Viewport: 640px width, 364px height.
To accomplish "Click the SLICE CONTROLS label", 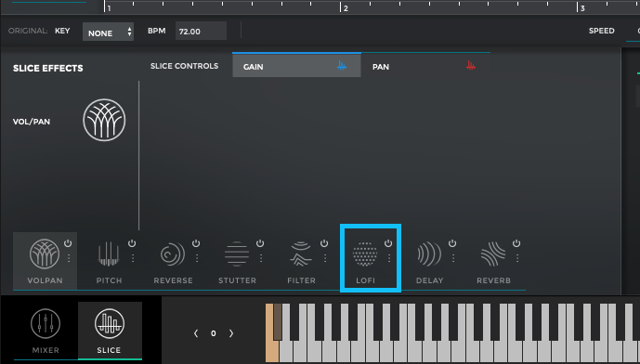I will click(x=184, y=66).
